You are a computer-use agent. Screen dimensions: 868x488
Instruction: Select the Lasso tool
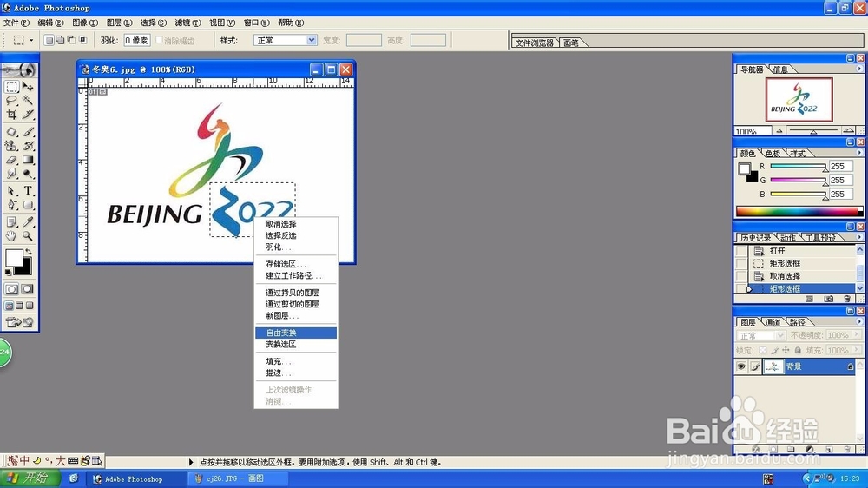click(11, 101)
